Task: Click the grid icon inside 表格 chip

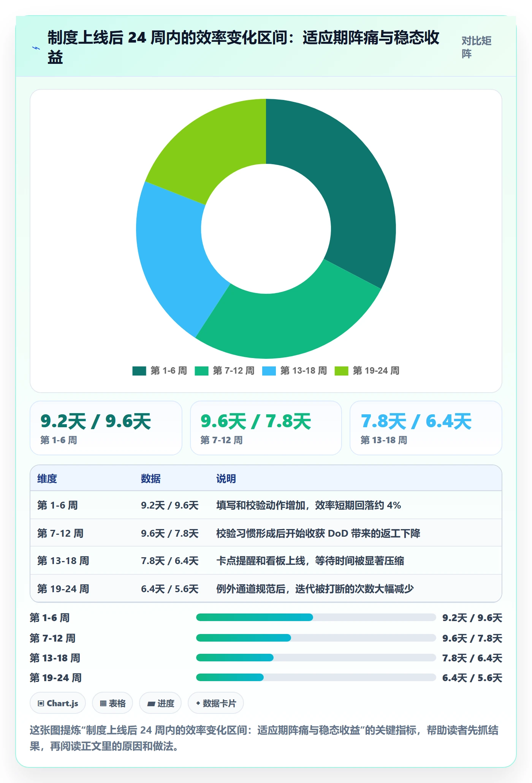Action: pyautogui.click(x=103, y=704)
